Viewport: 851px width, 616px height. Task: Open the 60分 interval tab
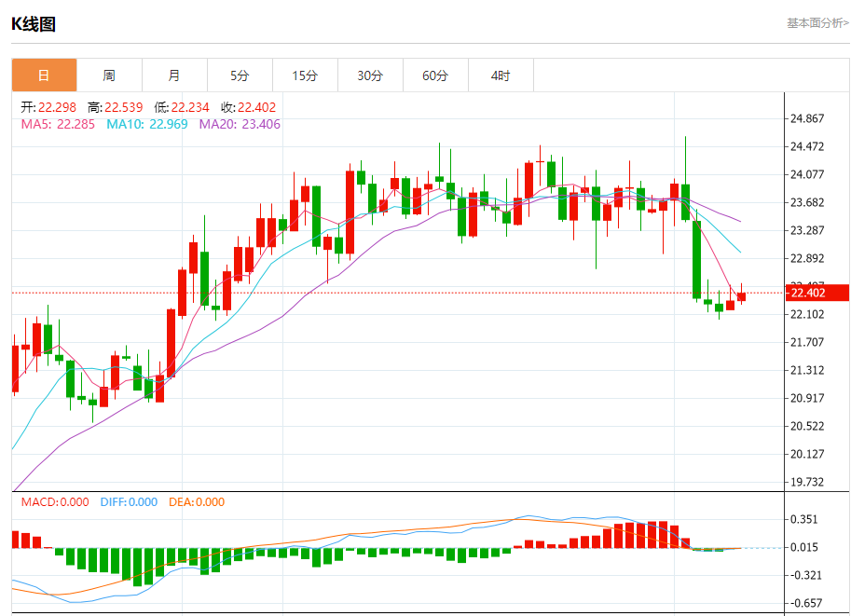pyautogui.click(x=435, y=75)
